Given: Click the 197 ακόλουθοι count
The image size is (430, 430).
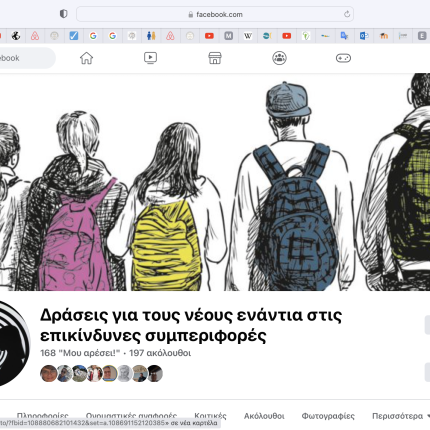Looking at the screenshot, I should [x=160, y=353].
